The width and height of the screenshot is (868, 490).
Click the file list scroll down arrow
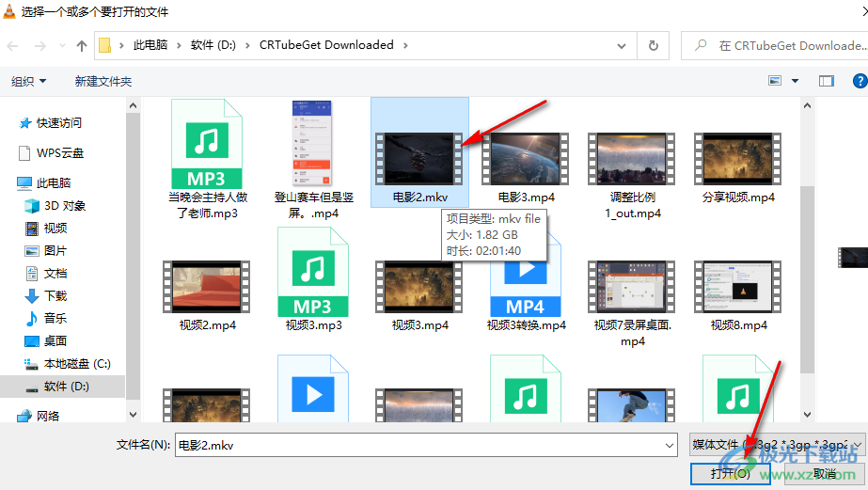[x=807, y=415]
